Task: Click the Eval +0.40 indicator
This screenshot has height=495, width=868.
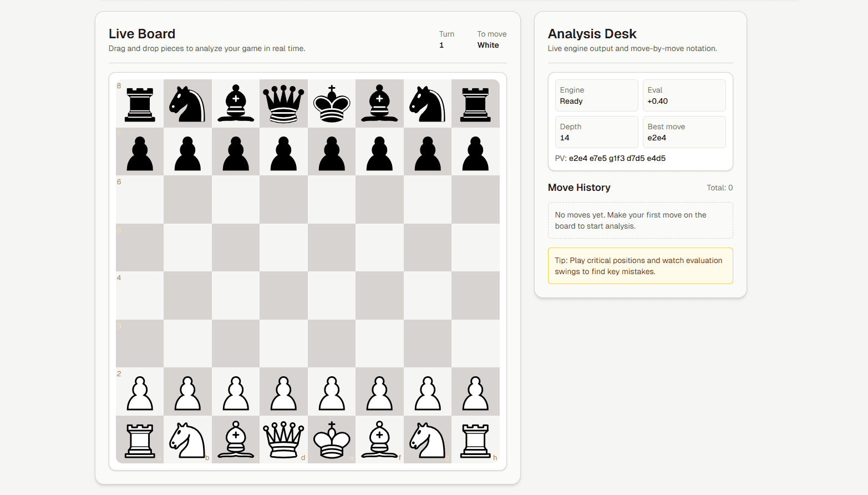Action: (684, 95)
